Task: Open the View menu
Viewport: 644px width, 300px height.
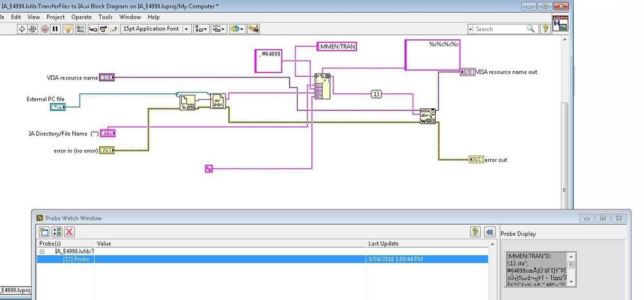Action: [34, 17]
